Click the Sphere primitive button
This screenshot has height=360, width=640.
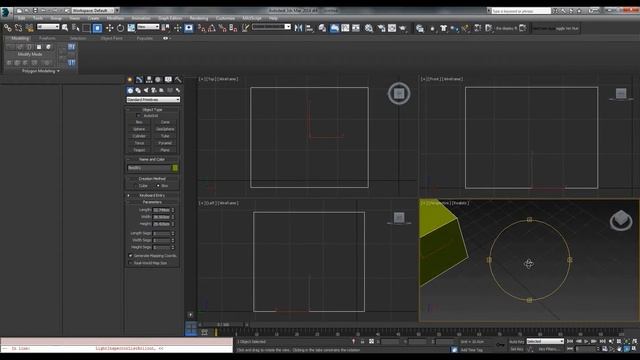[x=139, y=129]
